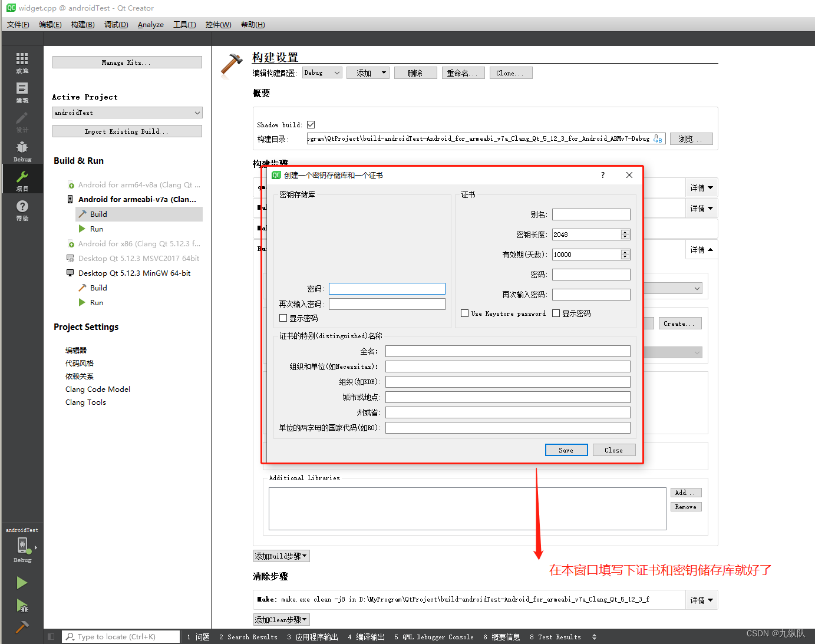Select Build under Android for armeabi-v7a
The width and height of the screenshot is (815, 644).
(98, 214)
